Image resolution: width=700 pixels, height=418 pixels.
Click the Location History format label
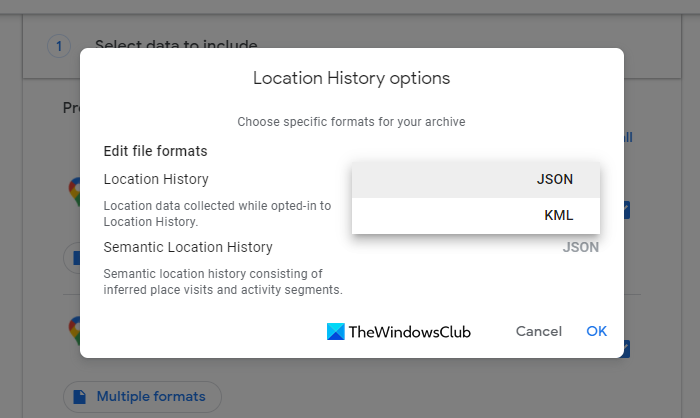[156, 179]
